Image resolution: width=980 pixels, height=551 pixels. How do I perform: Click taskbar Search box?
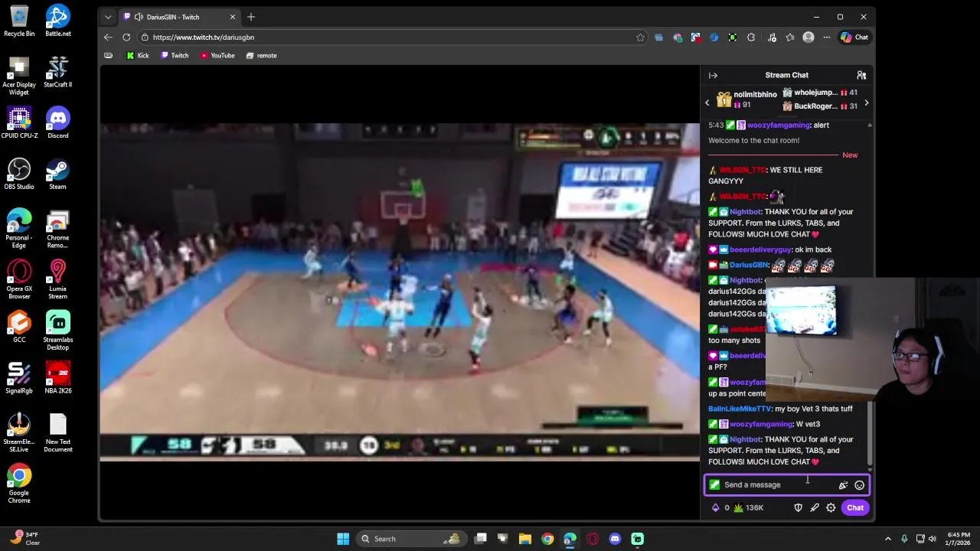pyautogui.click(x=412, y=539)
